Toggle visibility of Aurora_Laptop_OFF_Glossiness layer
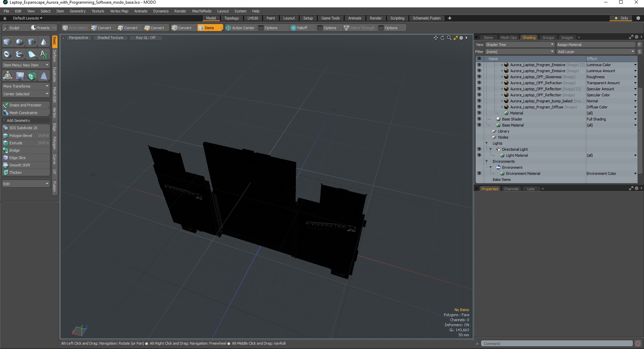The height and width of the screenshot is (349, 644). click(x=479, y=77)
